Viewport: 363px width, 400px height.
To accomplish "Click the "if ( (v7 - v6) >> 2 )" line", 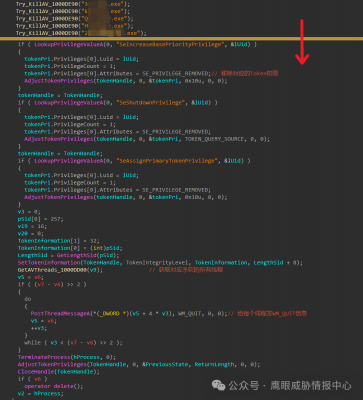I will click(52, 284).
